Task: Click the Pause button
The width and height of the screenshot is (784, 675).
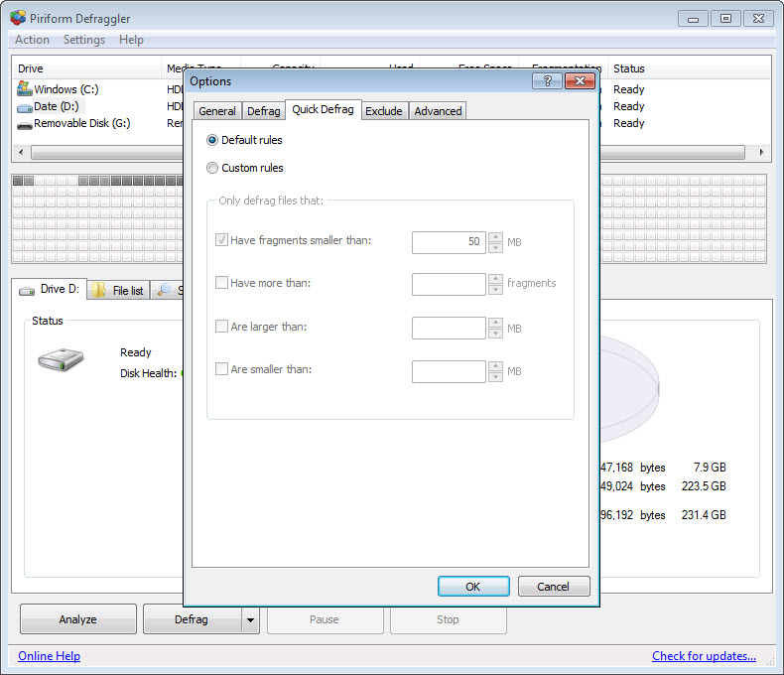Action: pyautogui.click(x=325, y=619)
